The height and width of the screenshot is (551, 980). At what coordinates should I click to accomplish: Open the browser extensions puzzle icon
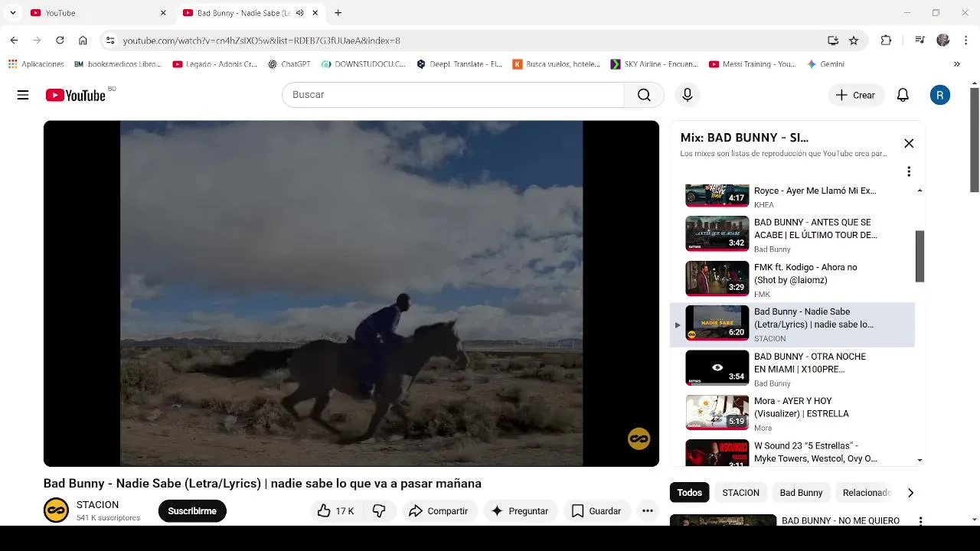886,41
